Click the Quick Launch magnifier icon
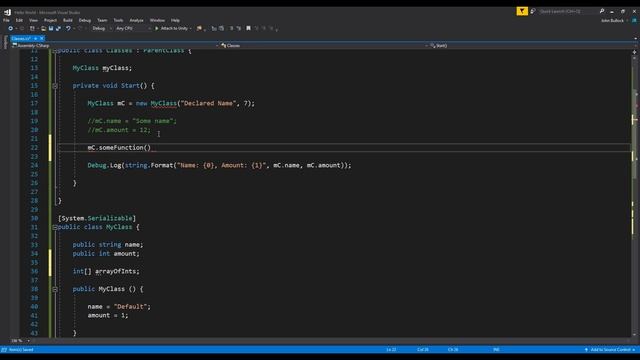 602,11
